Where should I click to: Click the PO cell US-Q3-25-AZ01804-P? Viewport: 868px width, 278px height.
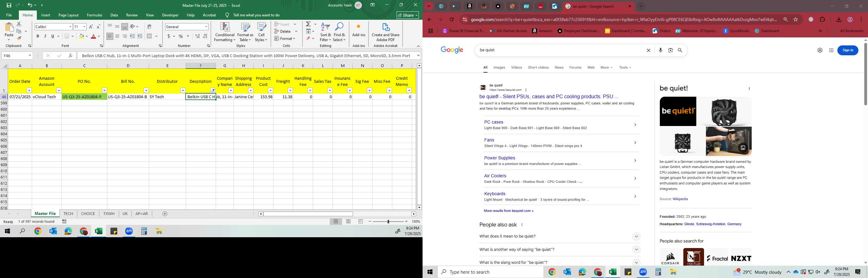84,97
